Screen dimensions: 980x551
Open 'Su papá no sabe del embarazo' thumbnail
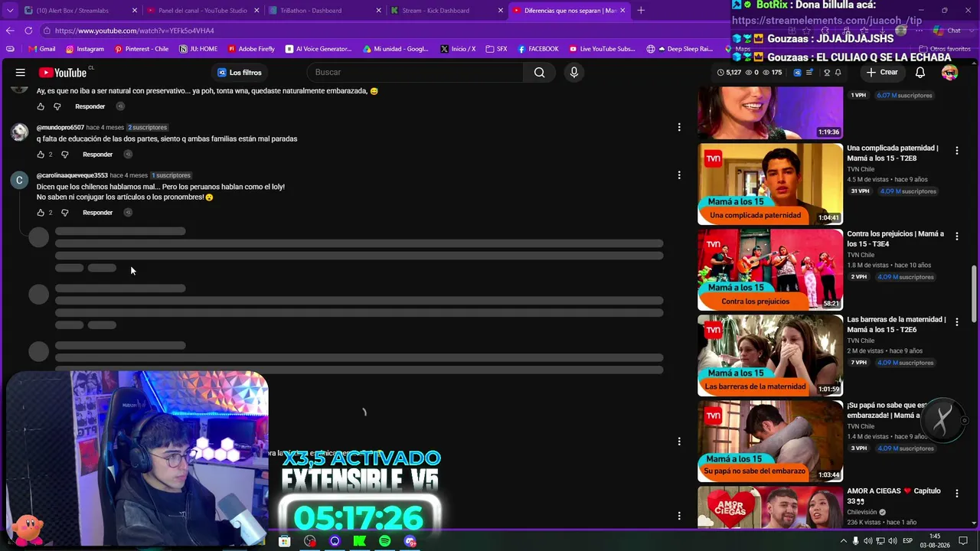click(x=770, y=441)
